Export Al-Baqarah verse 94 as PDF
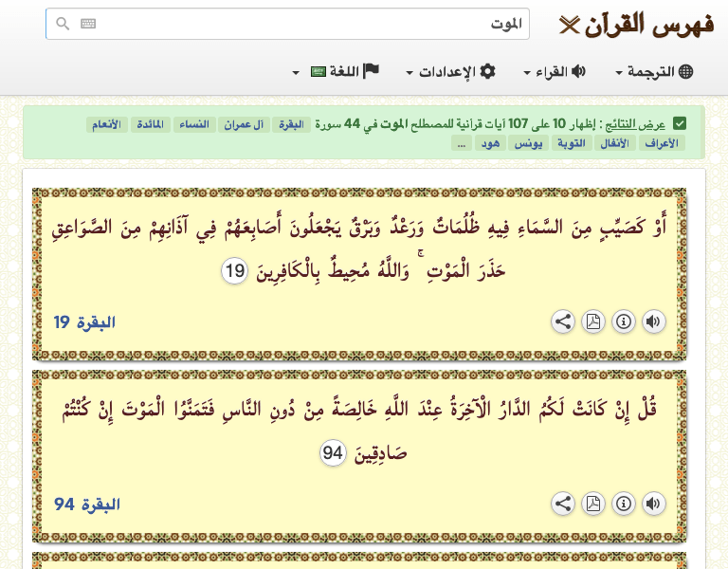 pos(592,504)
